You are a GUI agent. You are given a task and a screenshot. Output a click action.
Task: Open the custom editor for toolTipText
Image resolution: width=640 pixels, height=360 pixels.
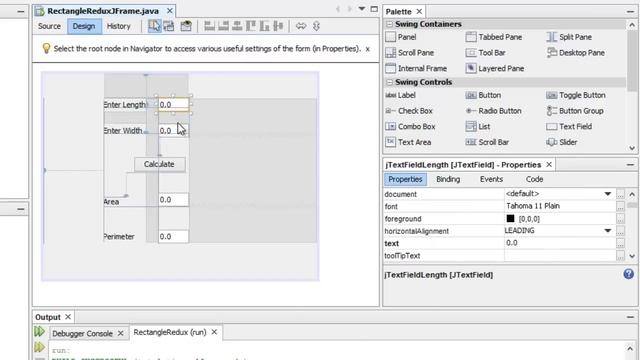click(620, 256)
